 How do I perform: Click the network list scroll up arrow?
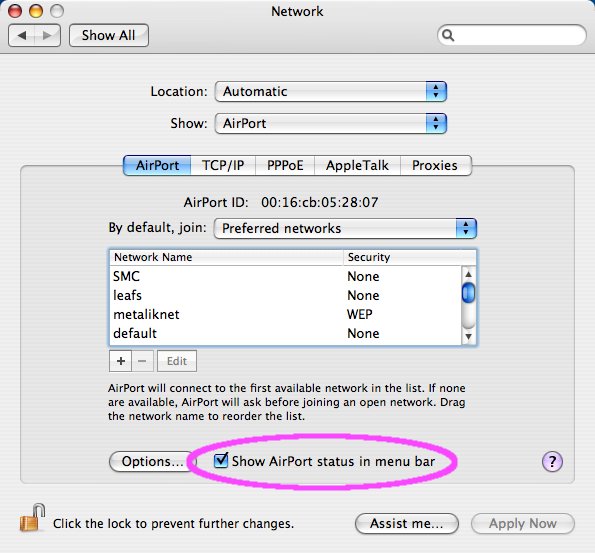pyautogui.click(x=468, y=274)
